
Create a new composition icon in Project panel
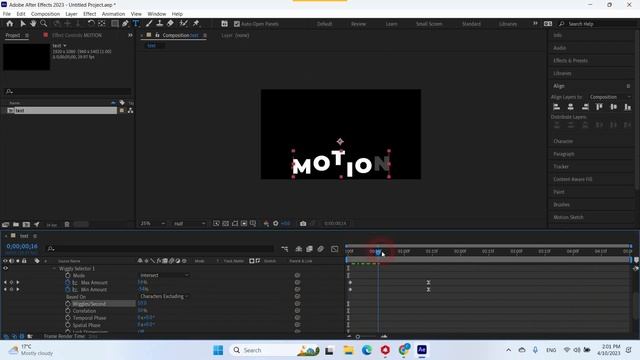point(26,224)
